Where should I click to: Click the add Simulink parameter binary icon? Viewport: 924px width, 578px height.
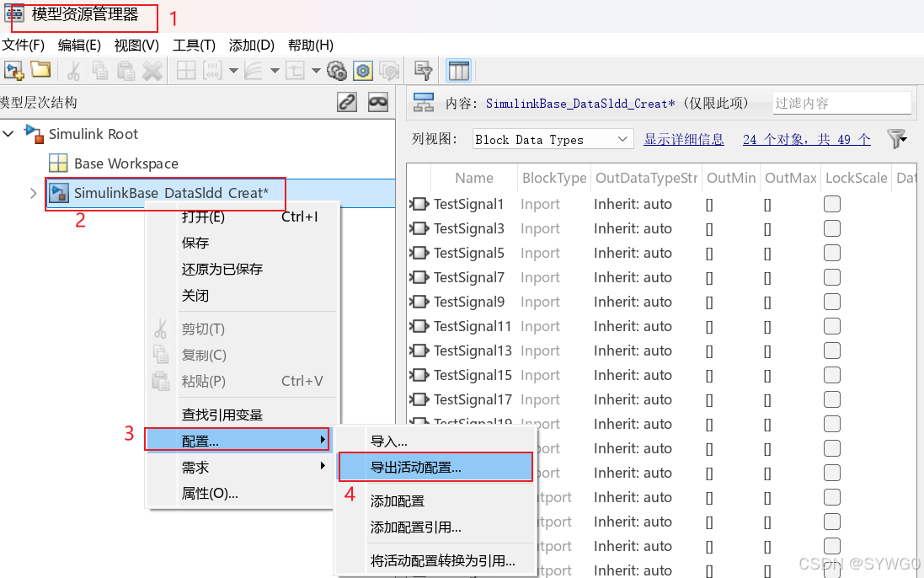[213, 72]
